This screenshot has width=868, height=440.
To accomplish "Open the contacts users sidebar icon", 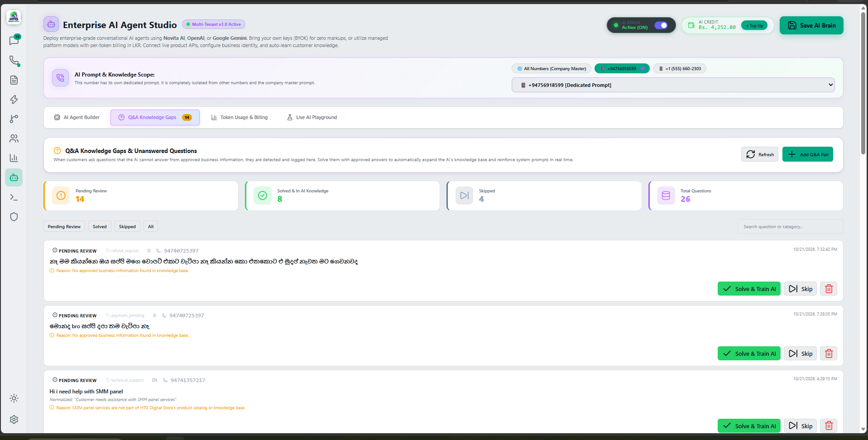I will (14, 138).
